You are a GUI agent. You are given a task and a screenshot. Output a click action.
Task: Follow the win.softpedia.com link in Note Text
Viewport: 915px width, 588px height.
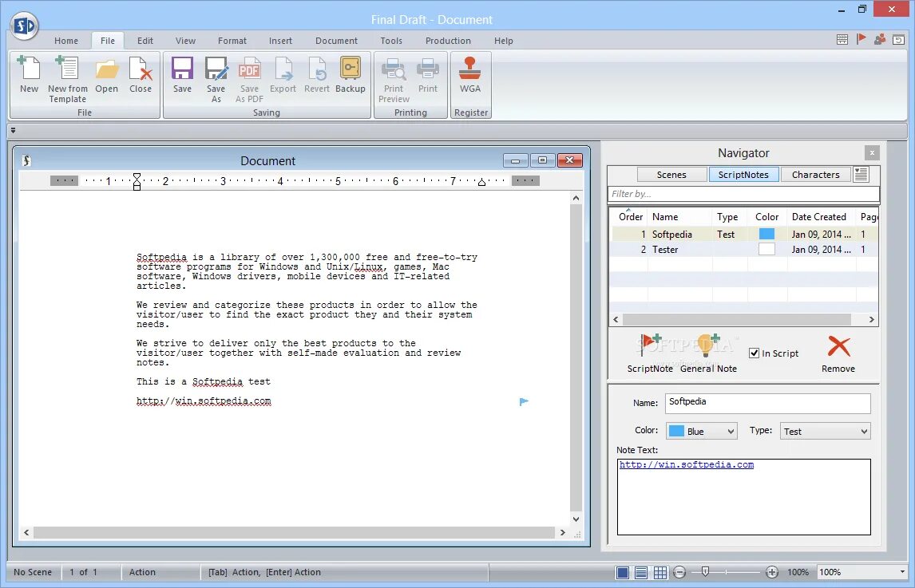click(x=687, y=465)
